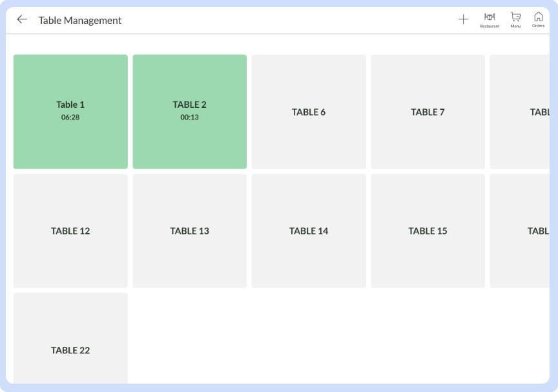Click the Table Management heading

pos(81,20)
